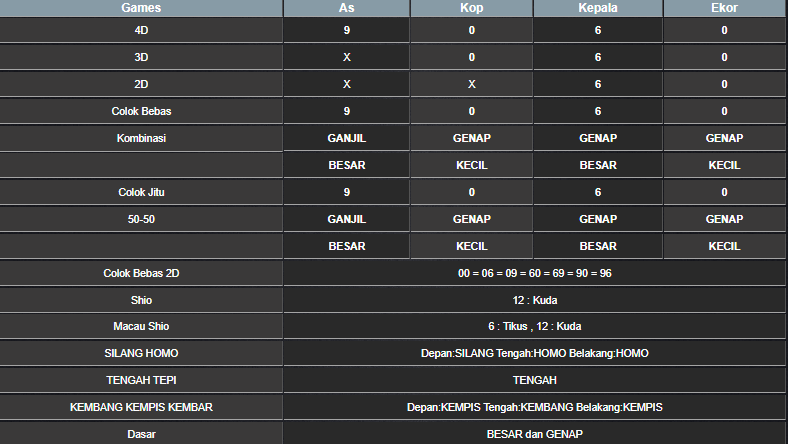The image size is (788, 444).
Task: Select the Dasar row label
Action: (141, 434)
